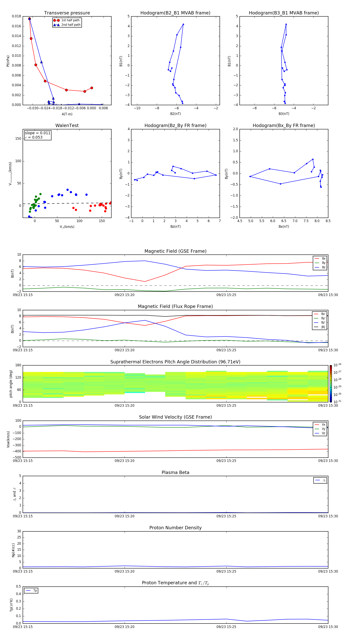351x644 pixels.
Task: Click the "Bx'" legend entry in Flux Rope plot
Action: coord(320,314)
